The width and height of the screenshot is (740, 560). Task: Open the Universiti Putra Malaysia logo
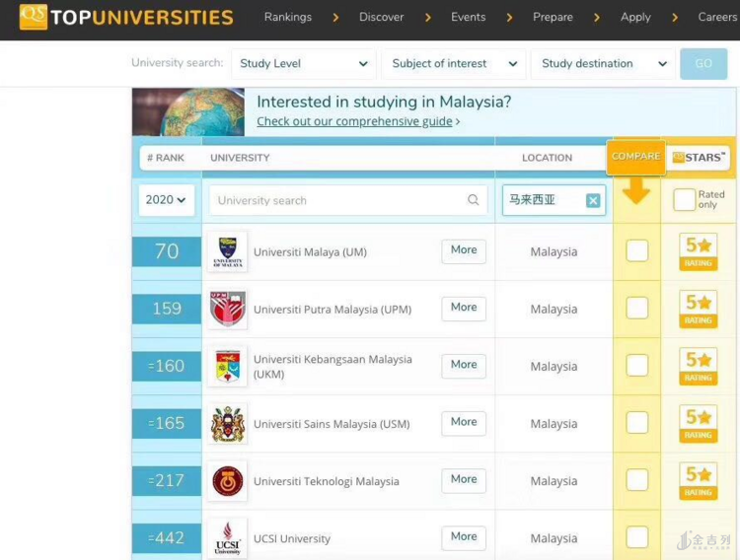[x=228, y=309]
